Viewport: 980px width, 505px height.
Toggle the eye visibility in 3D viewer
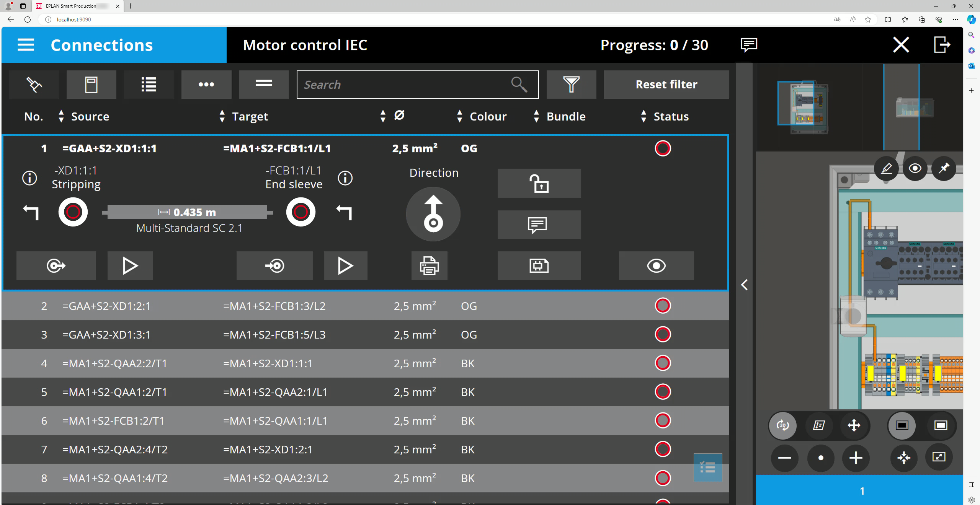coord(915,168)
